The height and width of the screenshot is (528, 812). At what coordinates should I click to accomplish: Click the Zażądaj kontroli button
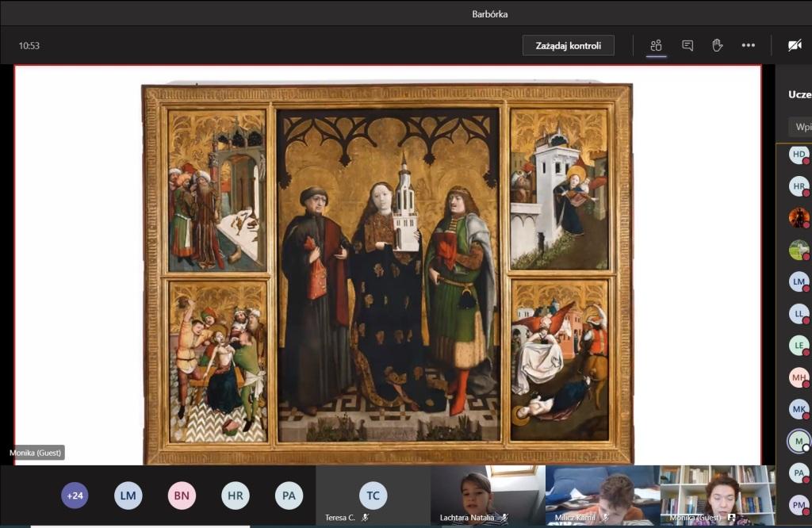point(568,45)
